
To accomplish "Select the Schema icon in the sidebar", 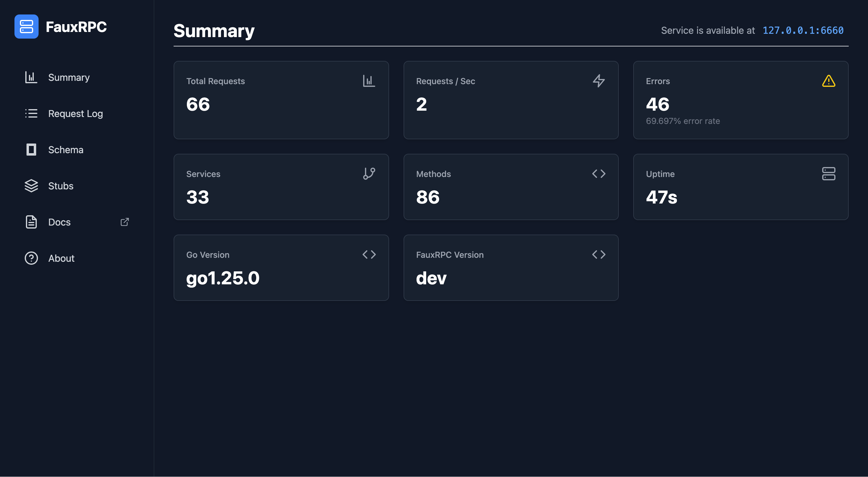I will [x=31, y=150].
